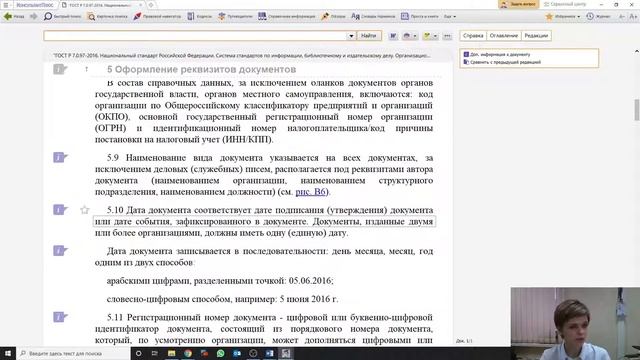
Task: Open the Справка tab
Action: 473,36
